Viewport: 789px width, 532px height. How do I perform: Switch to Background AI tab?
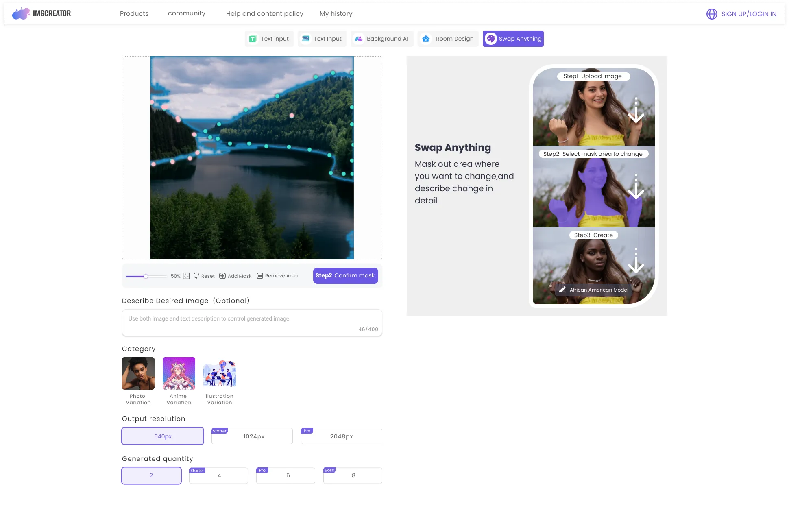click(382, 39)
